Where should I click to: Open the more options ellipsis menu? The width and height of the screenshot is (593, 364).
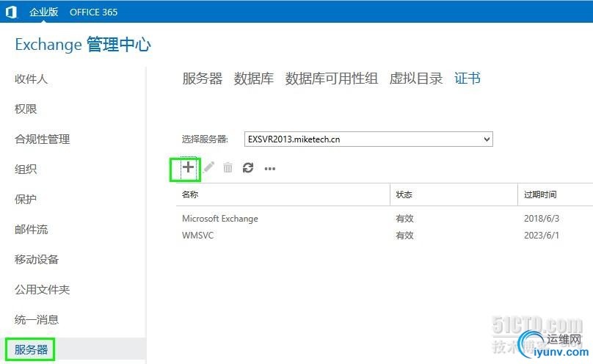(x=269, y=169)
